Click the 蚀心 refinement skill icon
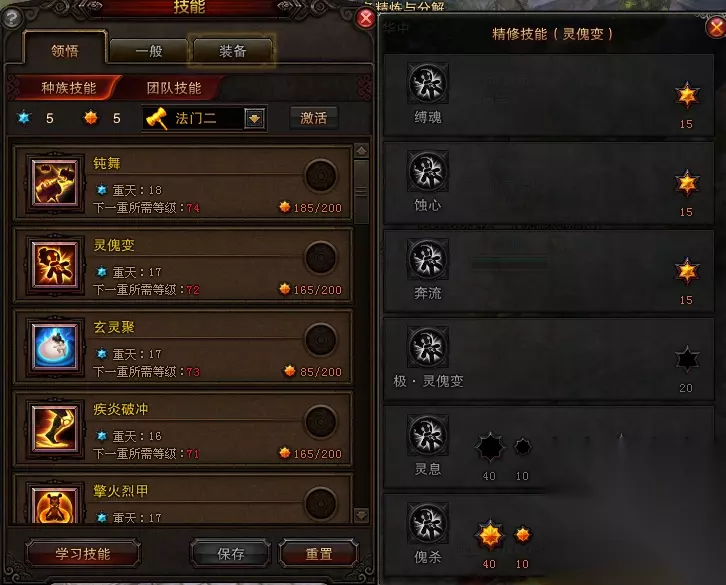This screenshot has height=585, width=726. [428, 171]
